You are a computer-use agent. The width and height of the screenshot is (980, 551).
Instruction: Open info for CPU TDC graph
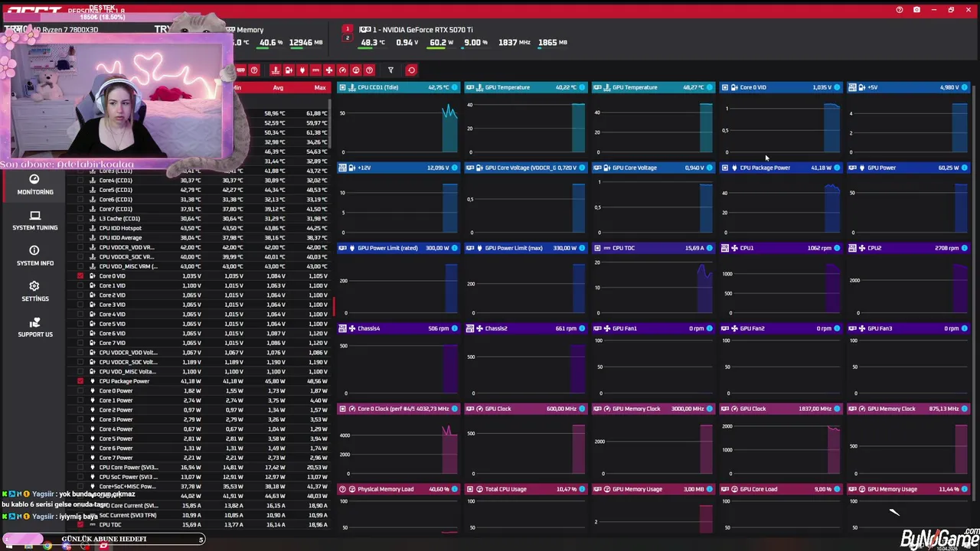(709, 248)
